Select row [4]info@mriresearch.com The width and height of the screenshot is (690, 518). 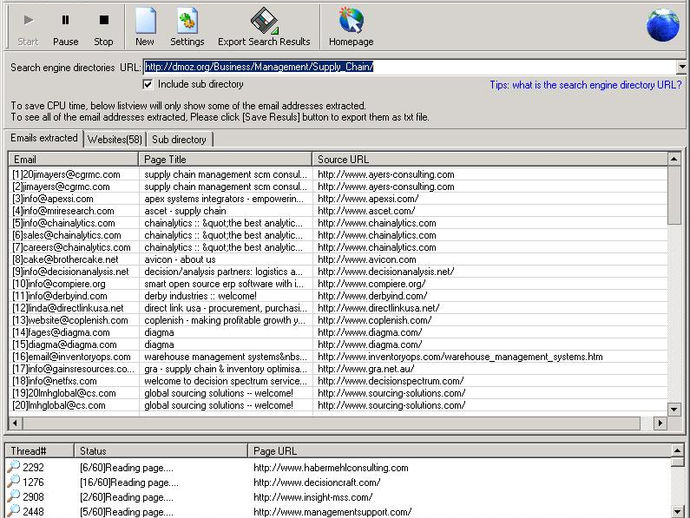coord(338,211)
